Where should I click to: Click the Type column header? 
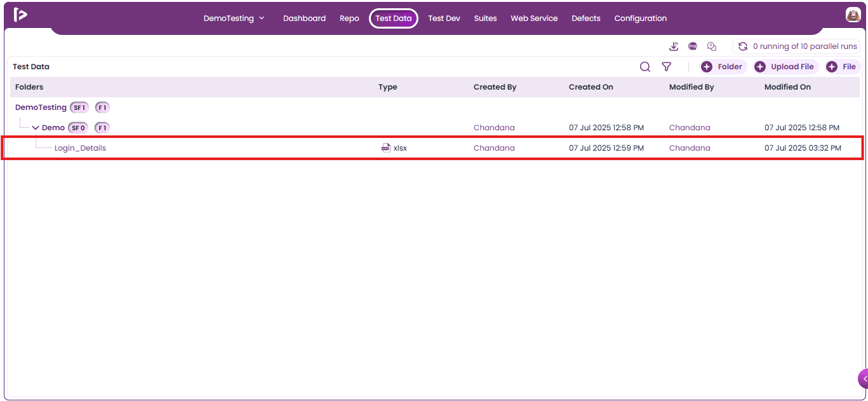[x=388, y=87]
